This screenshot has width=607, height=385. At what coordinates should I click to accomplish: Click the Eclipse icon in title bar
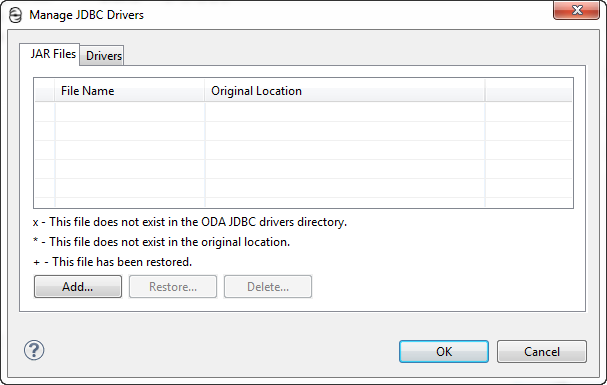15,15
